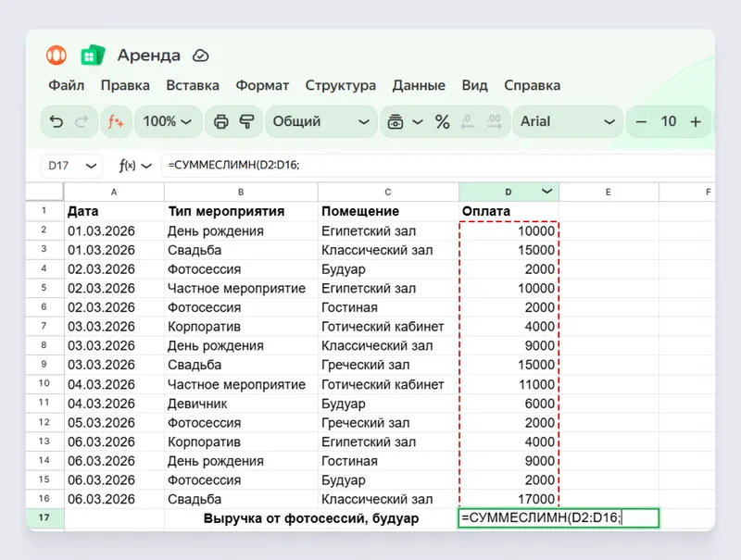Click the orange Yandex 360 logo icon
Screen dimensions: 741x560
tap(57, 56)
